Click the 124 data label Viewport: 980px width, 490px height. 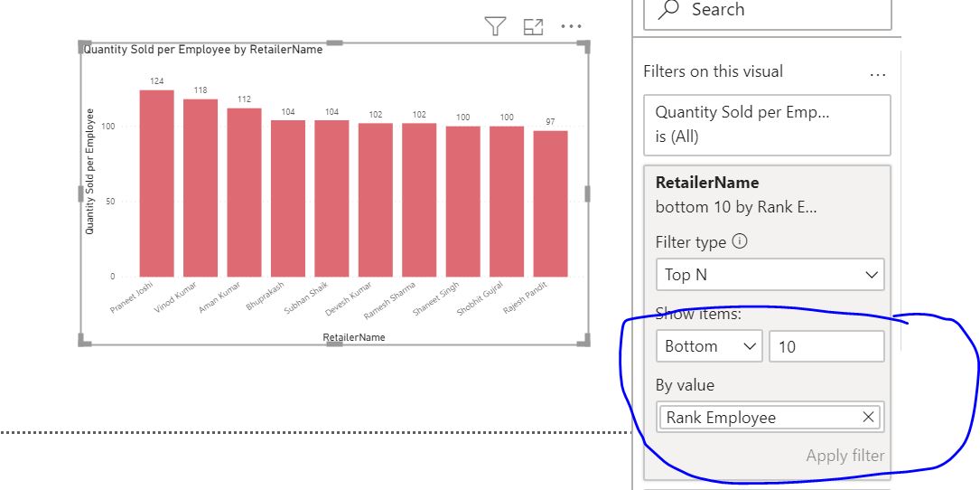coord(156,81)
